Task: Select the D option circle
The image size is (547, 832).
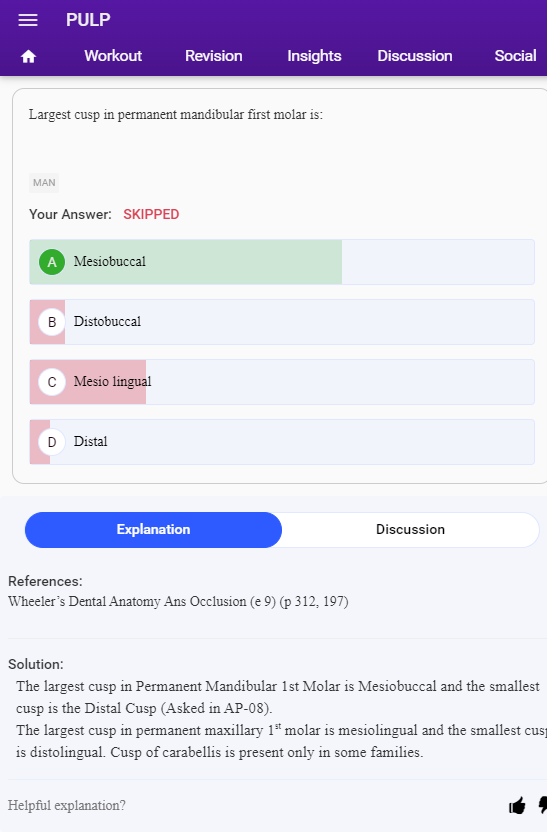Action: 52,441
